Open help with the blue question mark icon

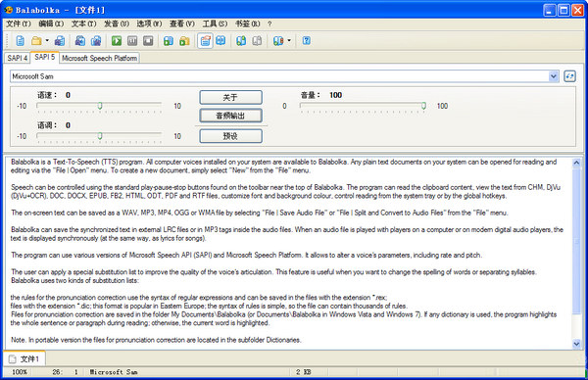(x=307, y=40)
